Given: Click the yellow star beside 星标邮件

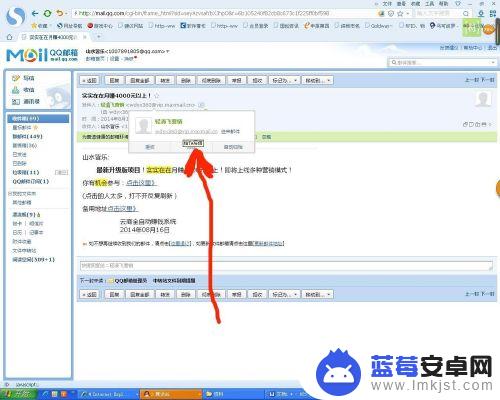Looking at the screenshot, I should click(36, 128).
